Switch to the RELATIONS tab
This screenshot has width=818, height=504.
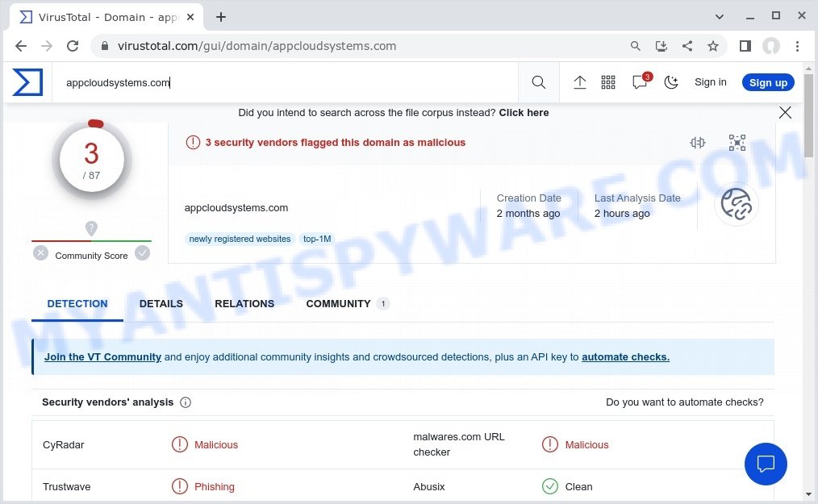(244, 304)
